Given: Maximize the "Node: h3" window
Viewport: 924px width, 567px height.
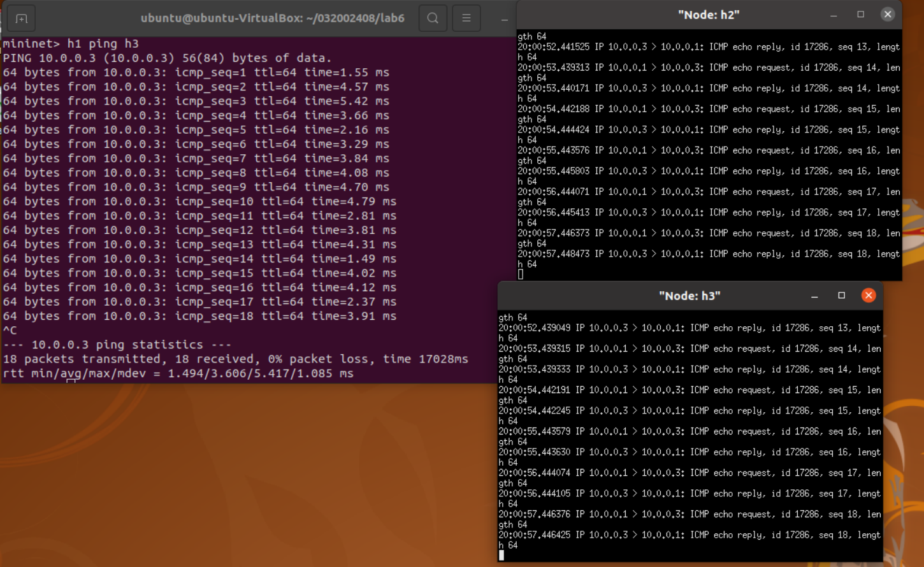Looking at the screenshot, I should pyautogui.click(x=841, y=296).
